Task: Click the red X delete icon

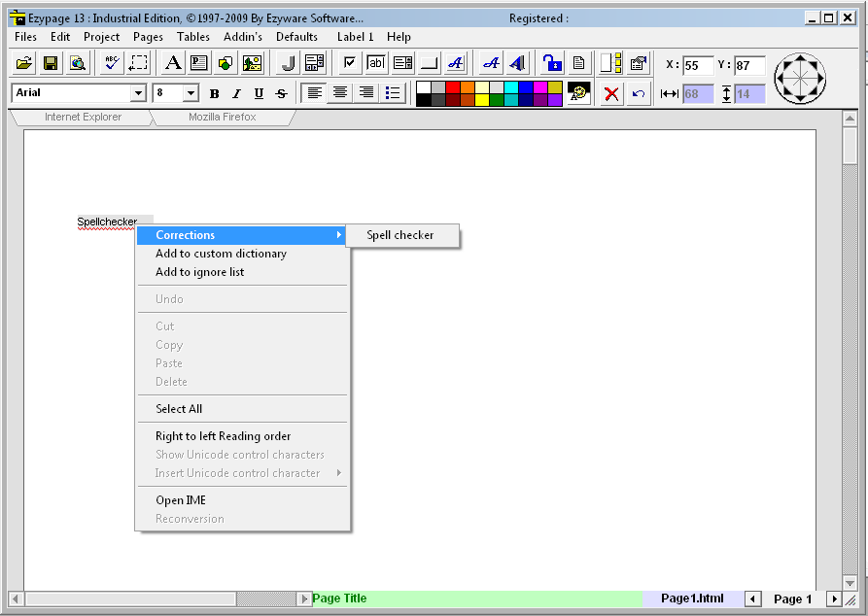Action: coord(611,93)
